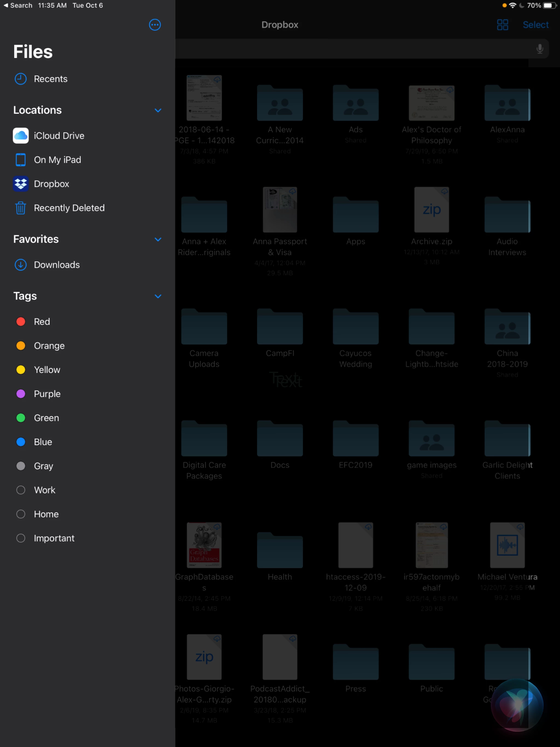Choose the Red tag color
560x747 pixels.
[21, 322]
